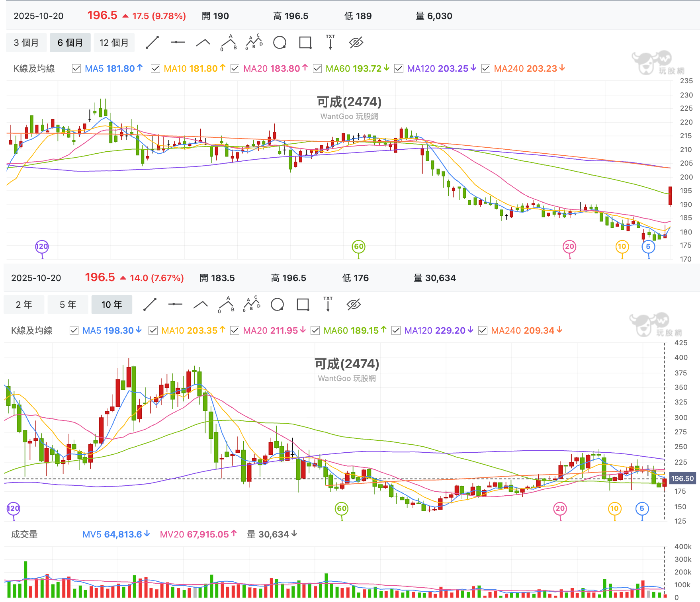Viewport: 700px width, 602px height.
Task: Switch lower chart to 2 年 range
Action: [24, 305]
